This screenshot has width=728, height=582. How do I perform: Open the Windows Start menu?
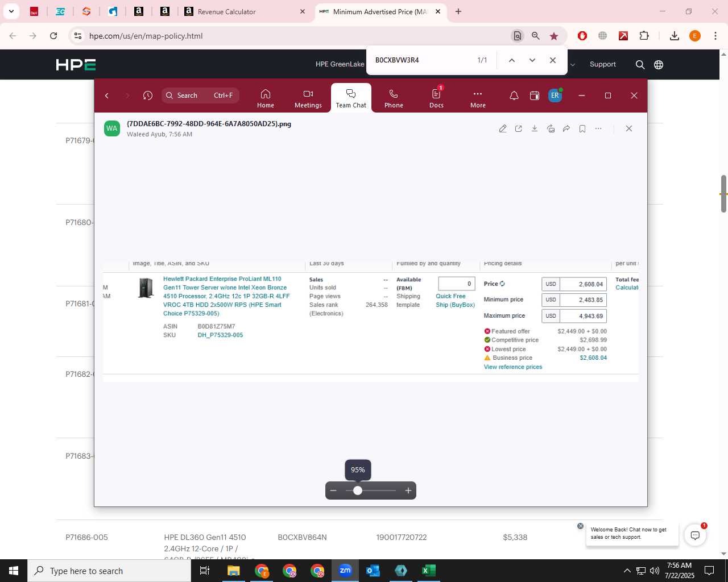click(14, 571)
